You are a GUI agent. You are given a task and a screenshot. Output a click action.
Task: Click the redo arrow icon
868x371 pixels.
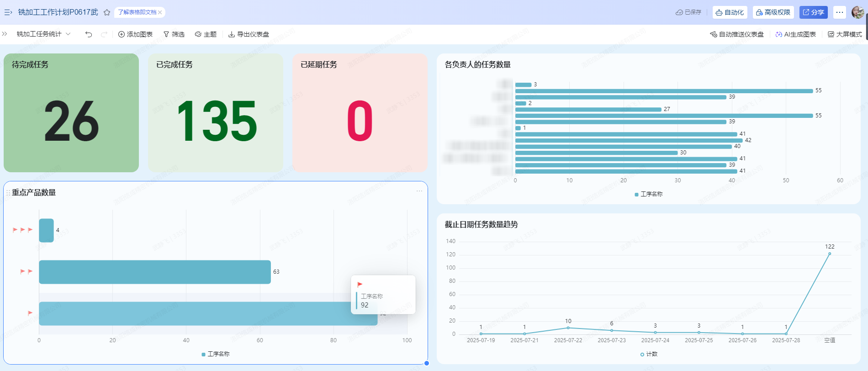[104, 34]
